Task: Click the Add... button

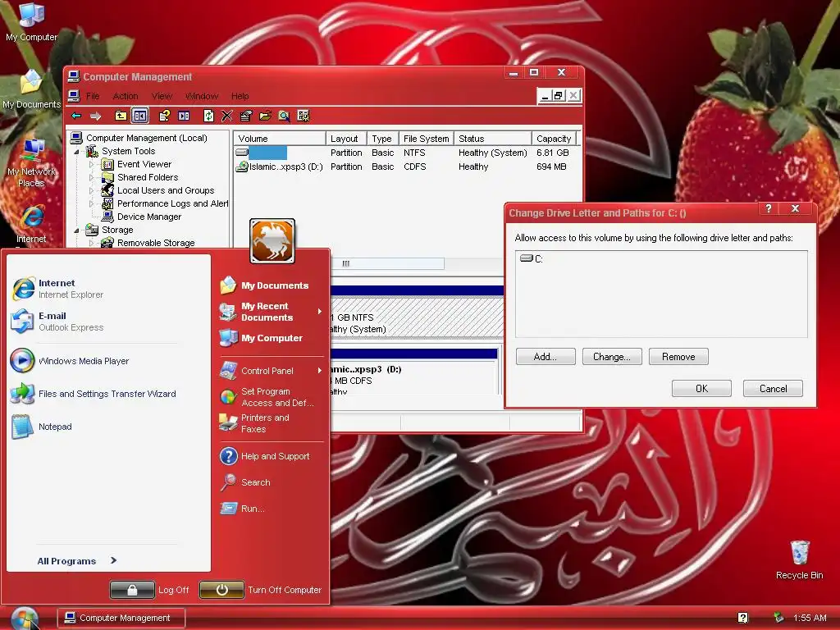Action: [546, 357]
